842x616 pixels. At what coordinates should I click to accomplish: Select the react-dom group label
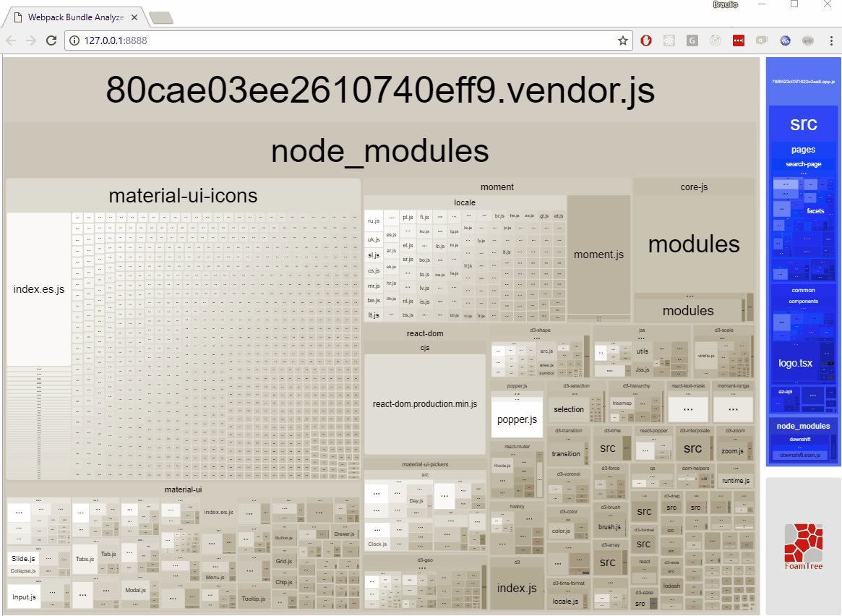[425, 333]
